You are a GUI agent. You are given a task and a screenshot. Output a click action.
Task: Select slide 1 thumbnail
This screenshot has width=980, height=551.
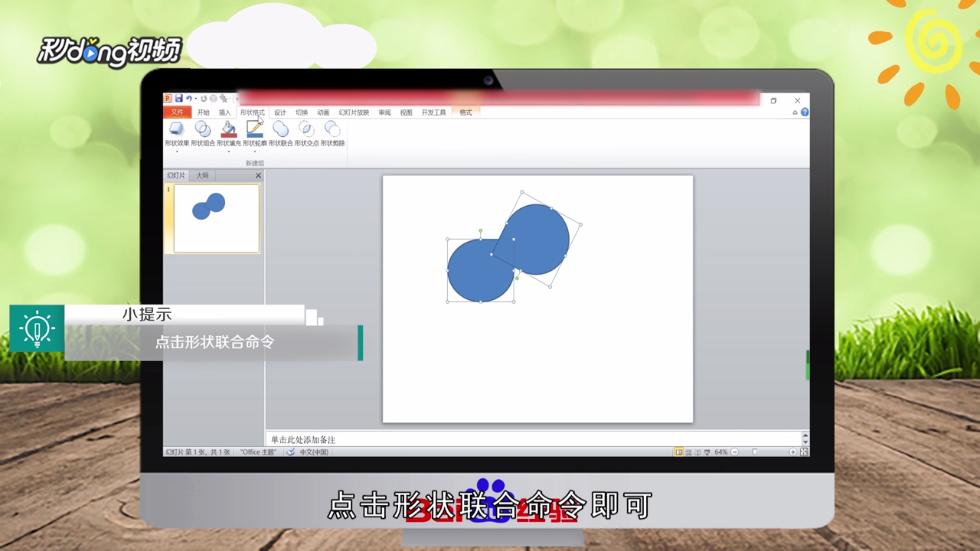pyautogui.click(x=217, y=218)
